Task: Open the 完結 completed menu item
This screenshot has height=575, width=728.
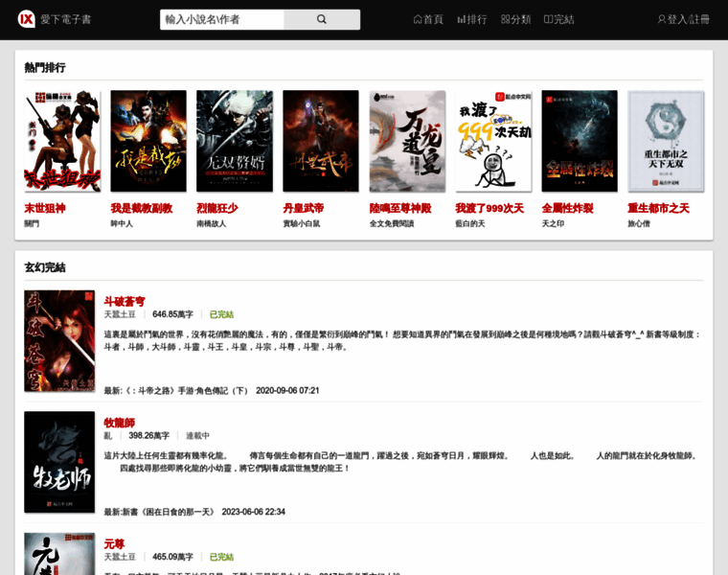Action: [x=559, y=19]
